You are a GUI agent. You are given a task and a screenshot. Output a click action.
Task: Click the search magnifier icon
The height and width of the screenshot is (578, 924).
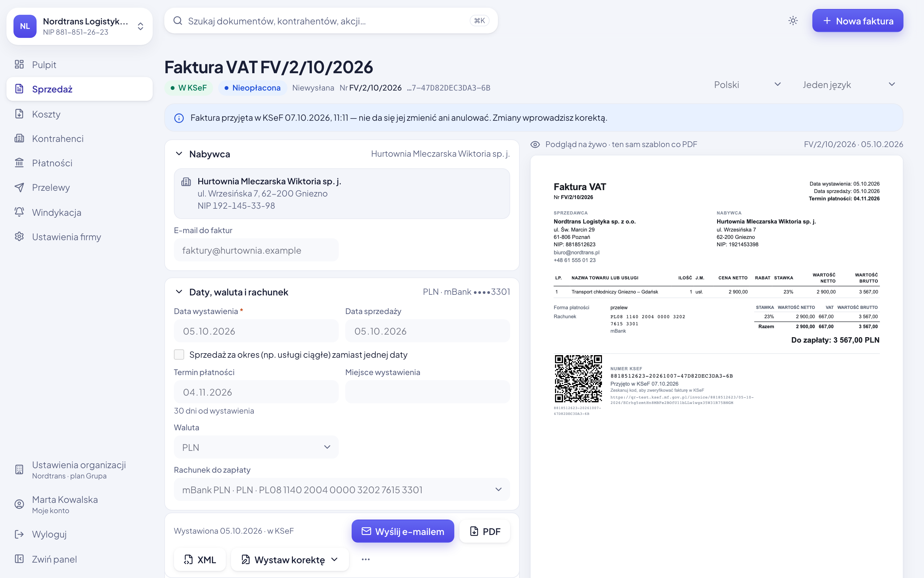[177, 21]
